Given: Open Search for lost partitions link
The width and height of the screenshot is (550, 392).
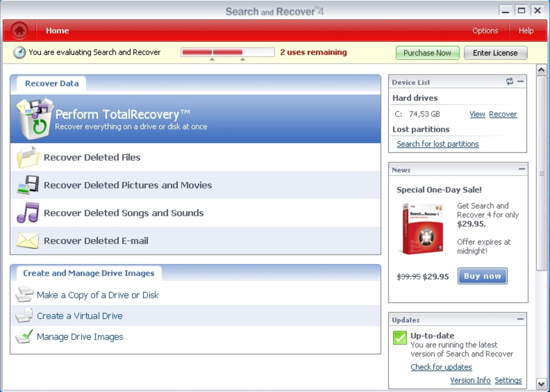Looking at the screenshot, I should 437,144.
